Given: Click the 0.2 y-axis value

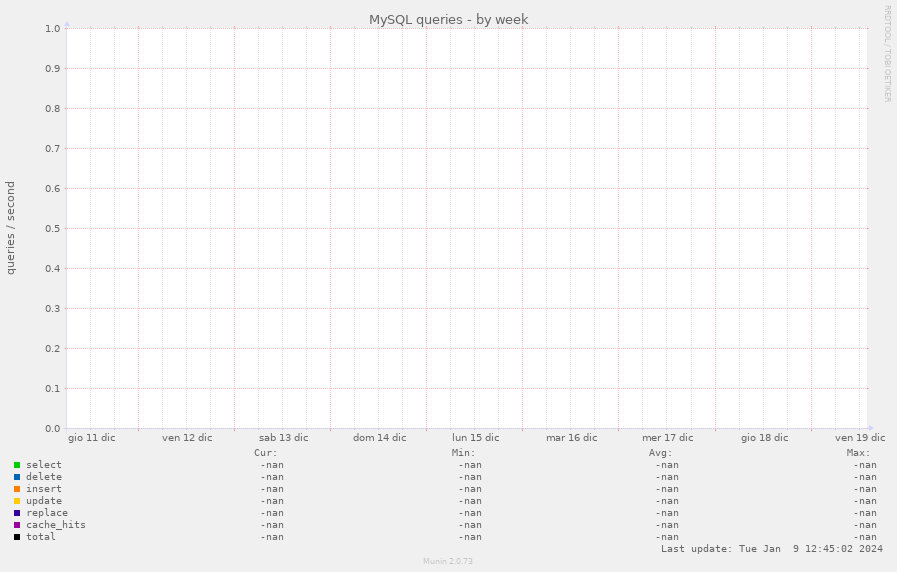Looking at the screenshot, I should coord(53,349).
